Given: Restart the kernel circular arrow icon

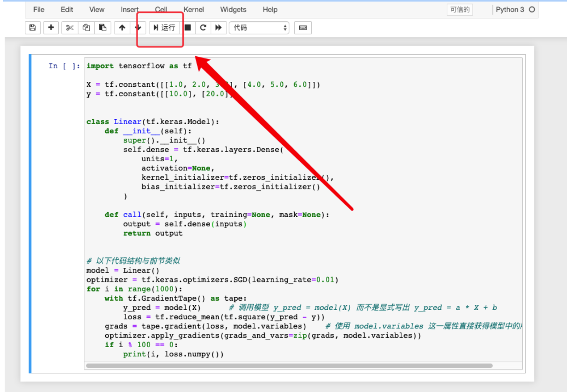Looking at the screenshot, I should point(203,28).
